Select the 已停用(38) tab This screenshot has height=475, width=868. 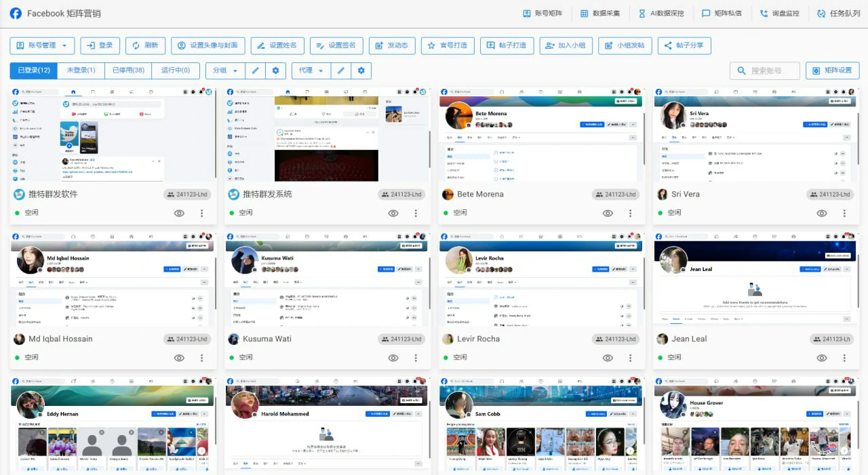tap(127, 70)
